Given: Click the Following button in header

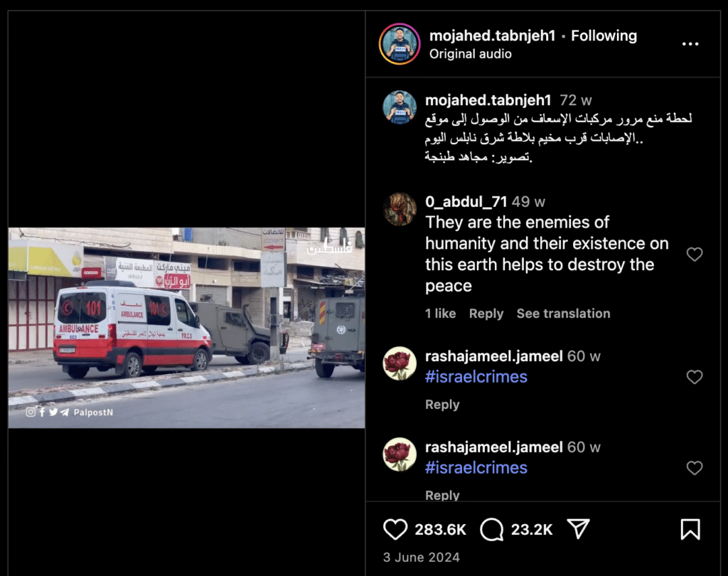Looking at the screenshot, I should pos(604,36).
